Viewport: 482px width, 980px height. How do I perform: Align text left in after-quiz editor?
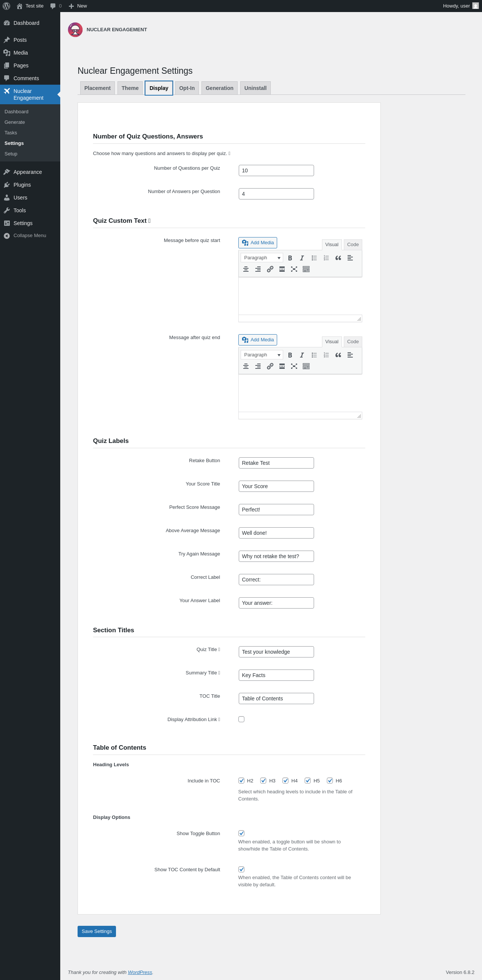click(350, 355)
